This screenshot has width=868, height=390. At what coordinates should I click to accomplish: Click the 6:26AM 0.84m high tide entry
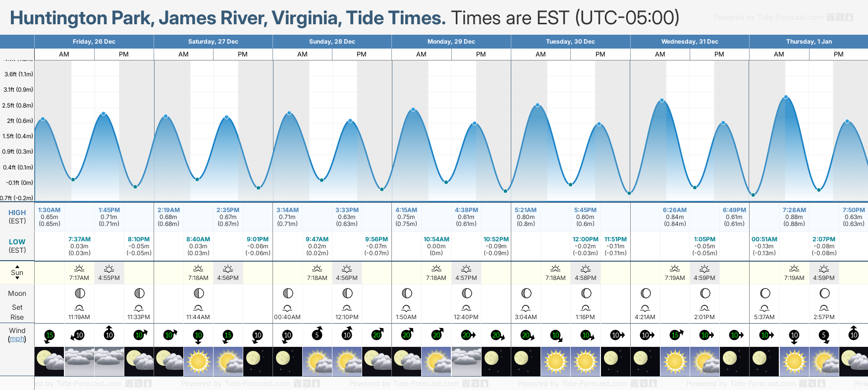[x=675, y=217]
